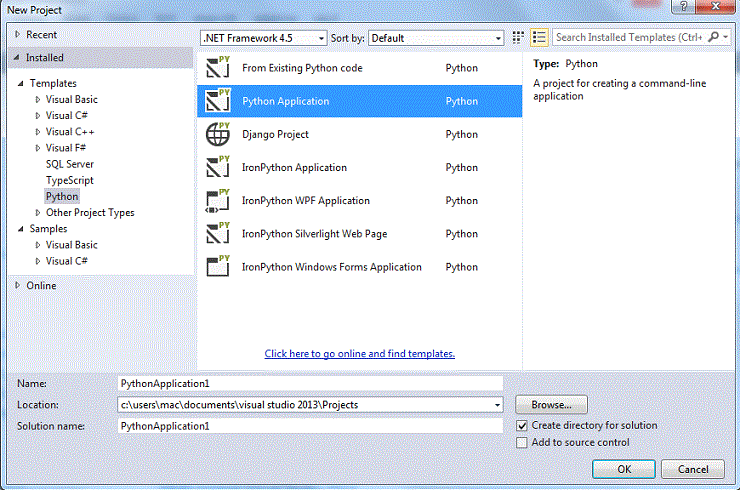Screen dimensions: 740x490
Task: Expand Other Project Types node
Action: 38,212
